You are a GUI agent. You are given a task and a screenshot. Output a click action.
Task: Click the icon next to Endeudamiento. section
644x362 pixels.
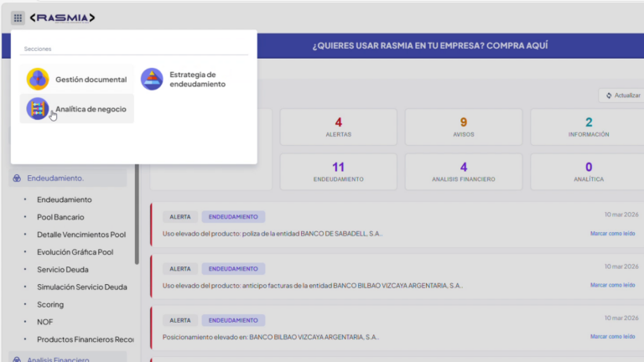pos(17,178)
